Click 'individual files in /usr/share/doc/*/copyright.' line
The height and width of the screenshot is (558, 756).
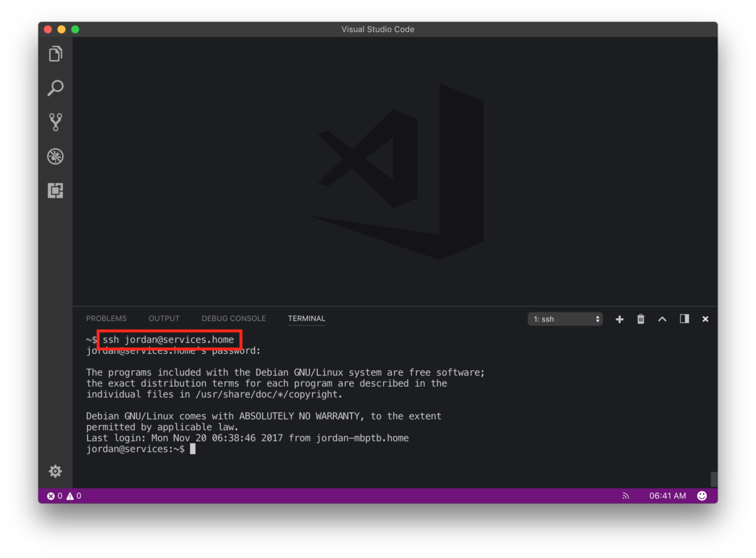(214, 394)
